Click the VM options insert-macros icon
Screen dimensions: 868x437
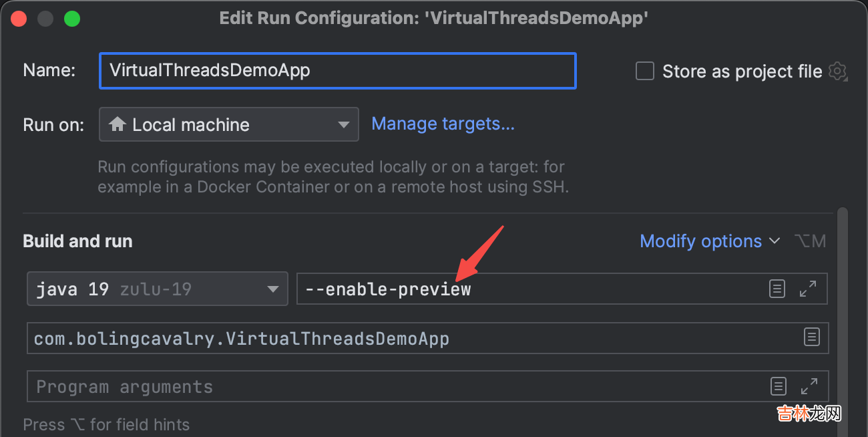777,289
